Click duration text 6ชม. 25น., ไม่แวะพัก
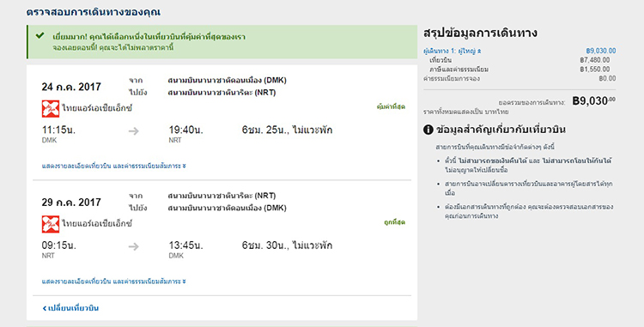Screen dimensions: 644x327 coord(287,130)
